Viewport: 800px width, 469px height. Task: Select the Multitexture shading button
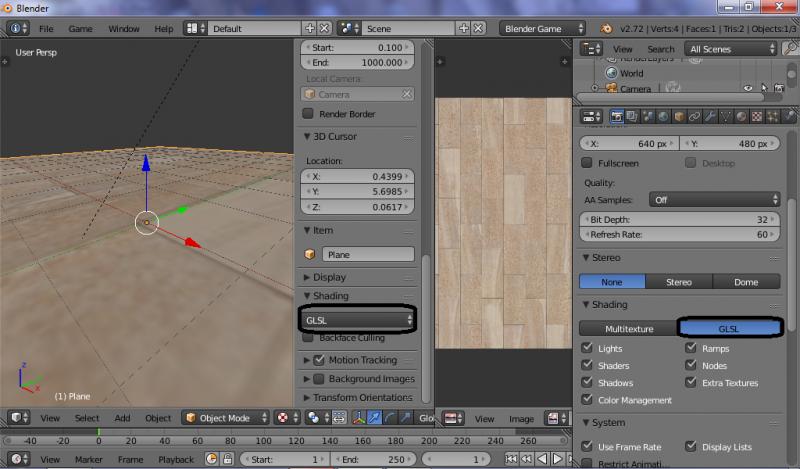(629, 329)
